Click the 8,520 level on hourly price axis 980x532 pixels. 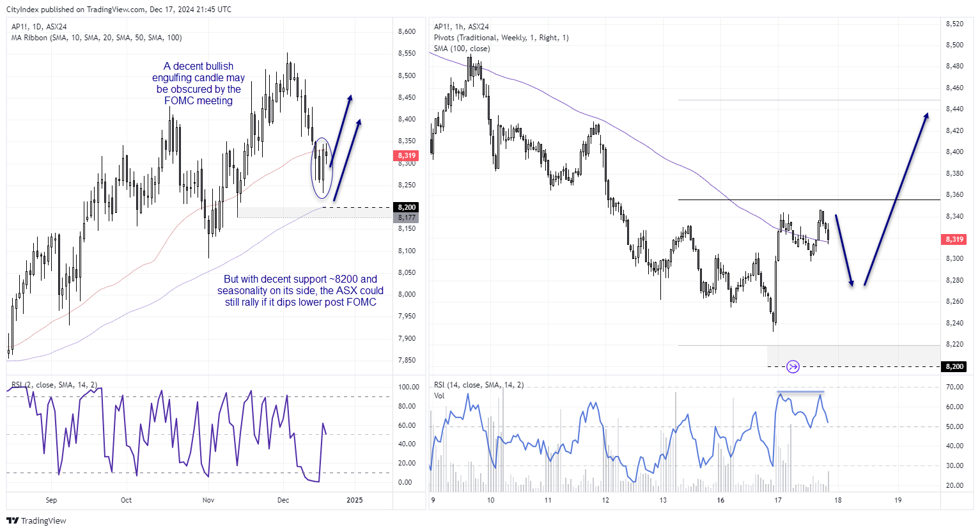(954, 24)
